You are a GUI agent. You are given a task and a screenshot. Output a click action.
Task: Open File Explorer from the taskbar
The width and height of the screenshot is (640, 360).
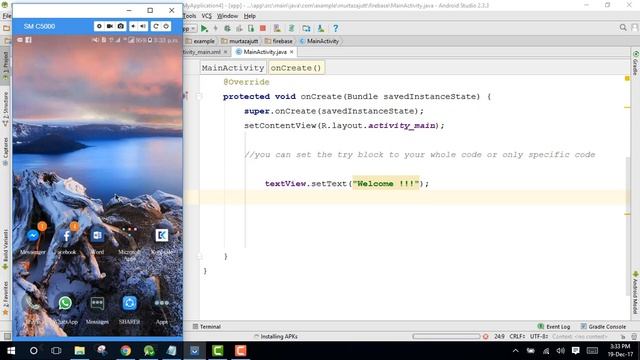(x=80, y=351)
